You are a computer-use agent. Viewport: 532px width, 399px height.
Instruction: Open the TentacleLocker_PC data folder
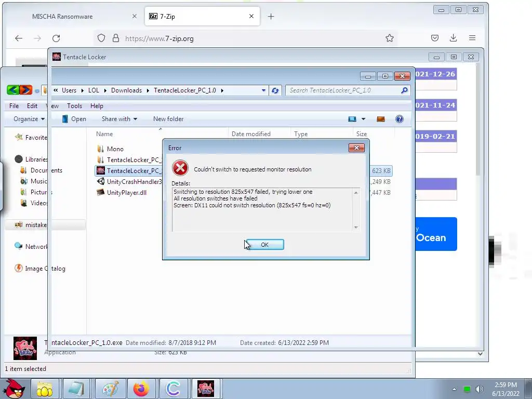(129, 160)
